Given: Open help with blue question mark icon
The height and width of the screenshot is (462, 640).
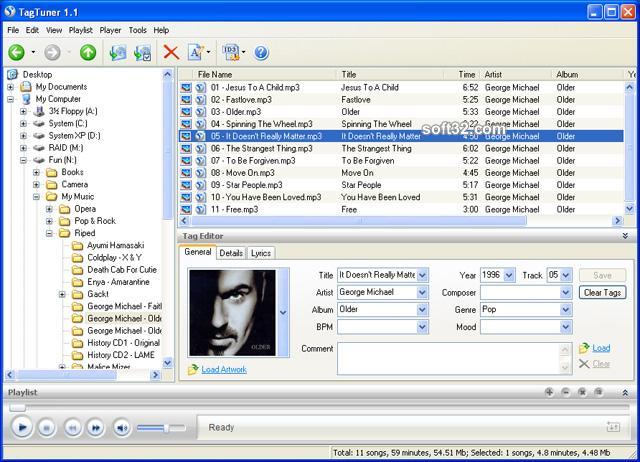Looking at the screenshot, I should click(261, 52).
